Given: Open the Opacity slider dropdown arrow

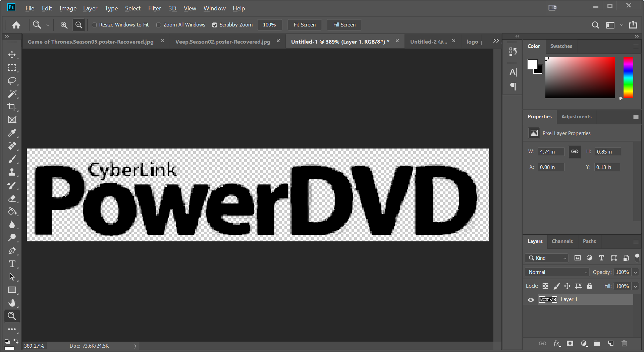Looking at the screenshot, I should pyautogui.click(x=635, y=272).
